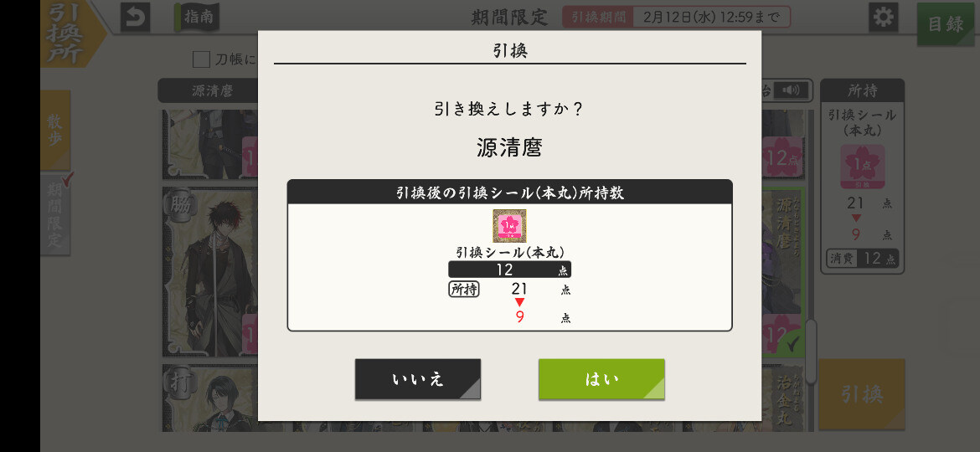The image size is (980, 452).
Task: Cancel exchange with the いいえ button
Action: [x=417, y=379]
